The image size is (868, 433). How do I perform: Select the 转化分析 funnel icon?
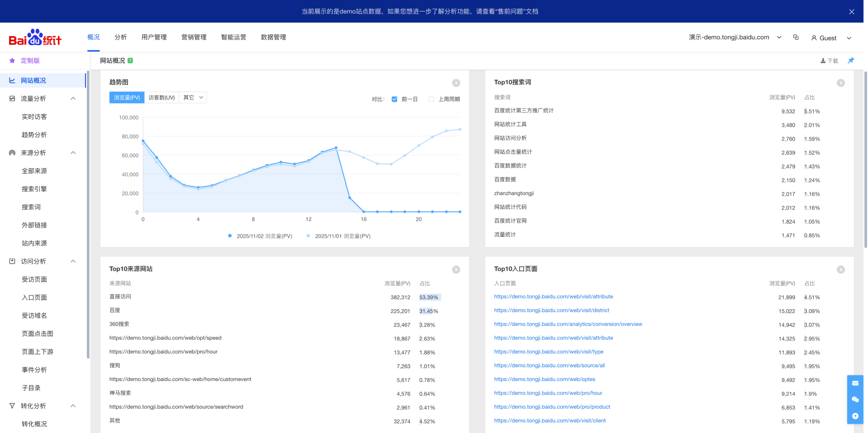[x=12, y=406]
